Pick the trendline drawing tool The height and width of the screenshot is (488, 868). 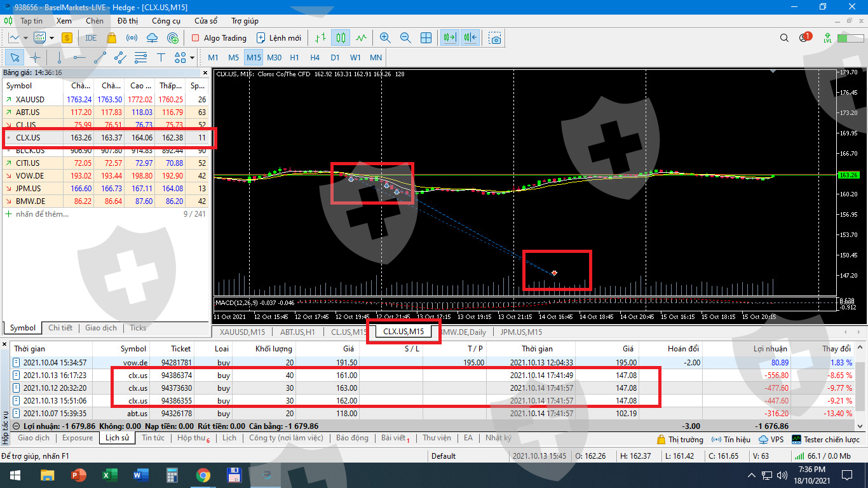click(x=100, y=58)
